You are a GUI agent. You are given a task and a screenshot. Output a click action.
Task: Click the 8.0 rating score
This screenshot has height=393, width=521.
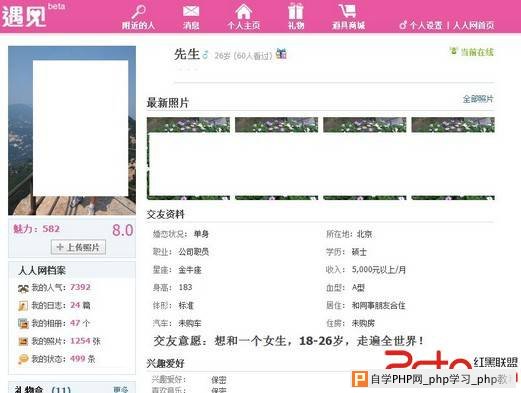pos(123,230)
